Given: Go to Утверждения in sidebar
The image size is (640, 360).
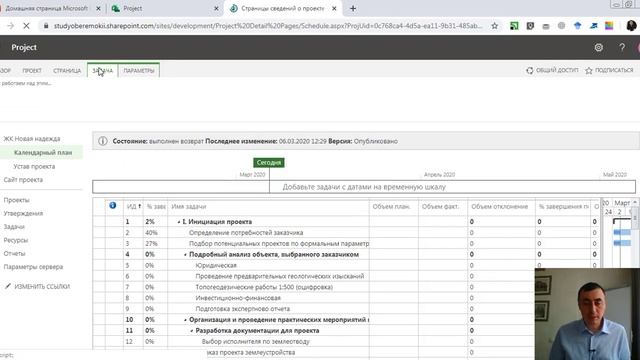Looking at the screenshot, I should 23,213.
